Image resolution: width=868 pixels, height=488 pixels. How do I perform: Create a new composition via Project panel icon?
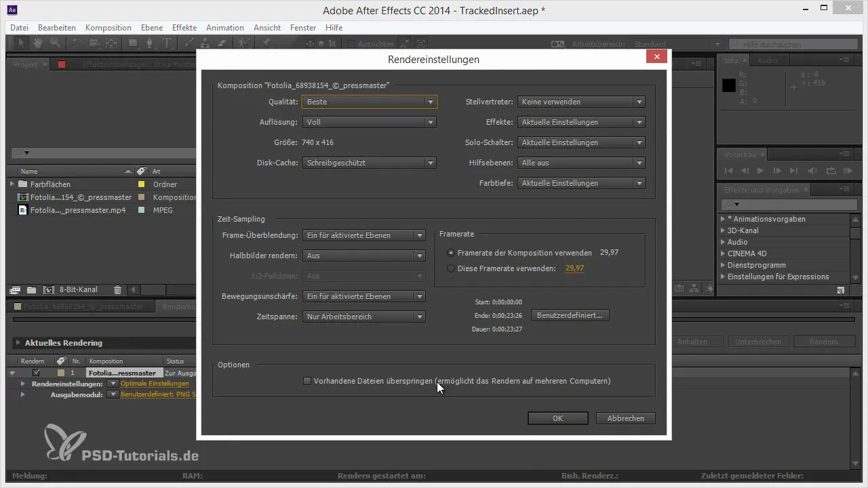(48, 289)
